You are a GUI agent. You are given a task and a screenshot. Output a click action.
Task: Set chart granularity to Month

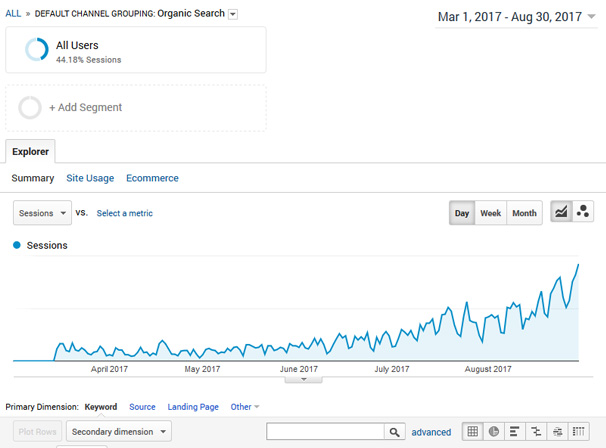click(524, 213)
